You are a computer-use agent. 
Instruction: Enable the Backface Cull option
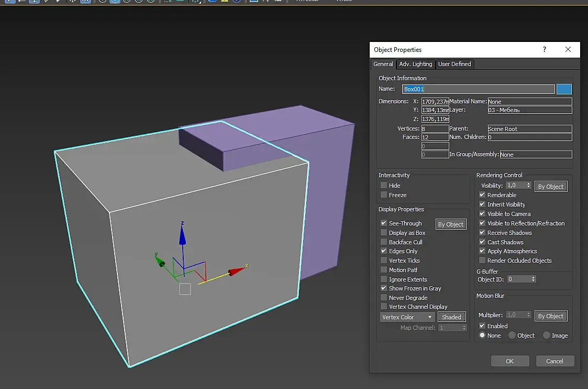coord(384,242)
